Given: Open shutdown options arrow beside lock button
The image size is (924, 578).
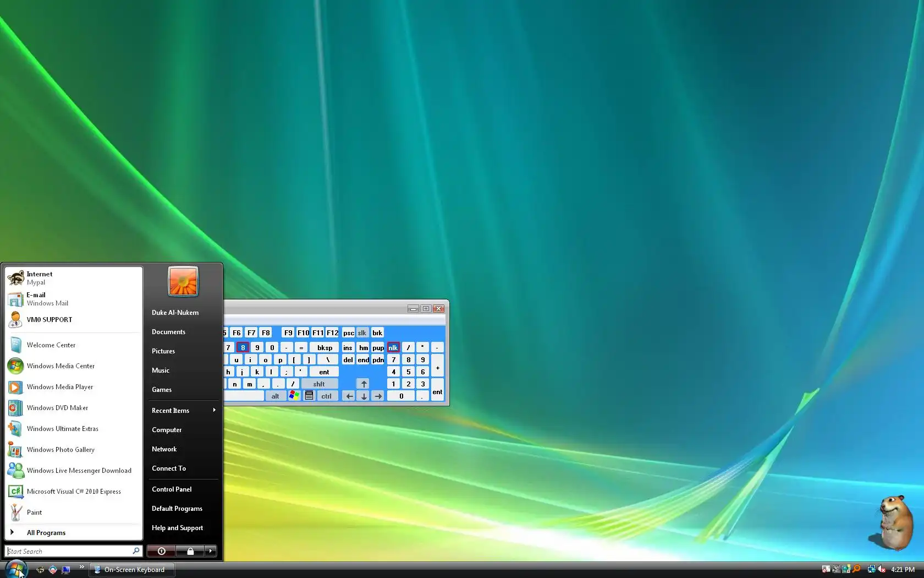Looking at the screenshot, I should point(211,551).
